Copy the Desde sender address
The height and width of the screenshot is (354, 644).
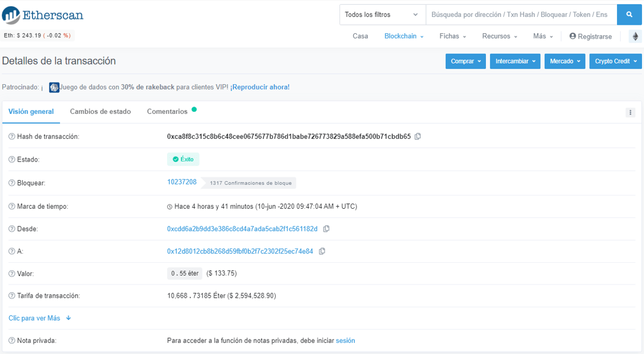[326, 229]
